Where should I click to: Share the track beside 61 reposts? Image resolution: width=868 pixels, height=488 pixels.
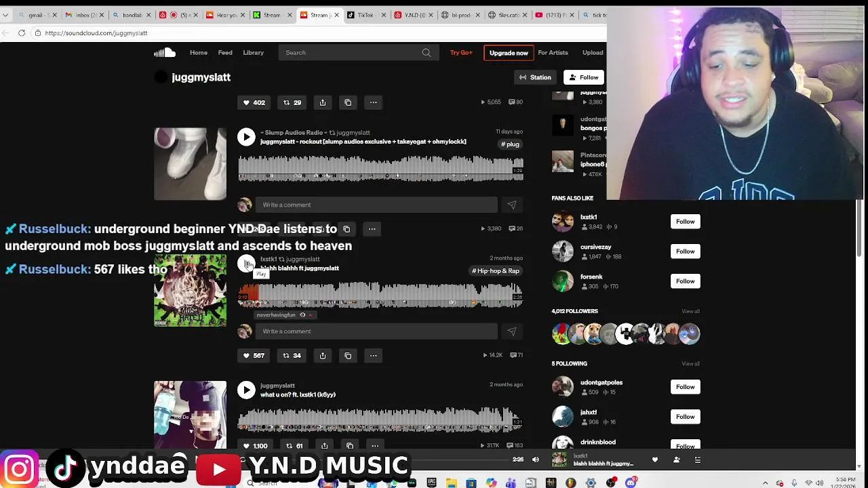(325, 445)
